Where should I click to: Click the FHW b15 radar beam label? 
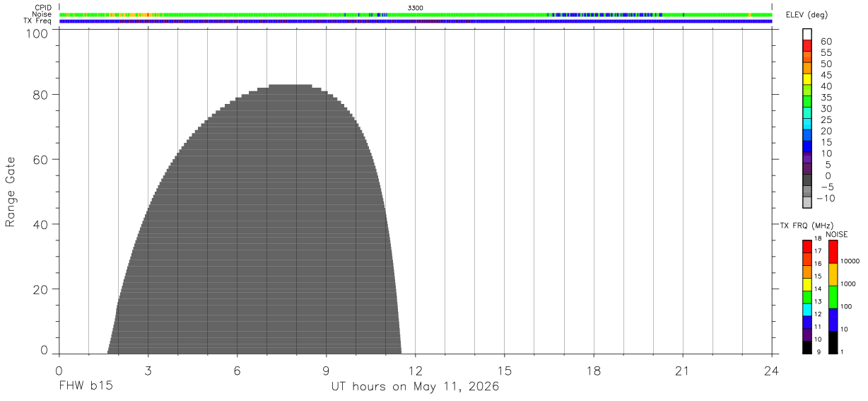pos(86,387)
